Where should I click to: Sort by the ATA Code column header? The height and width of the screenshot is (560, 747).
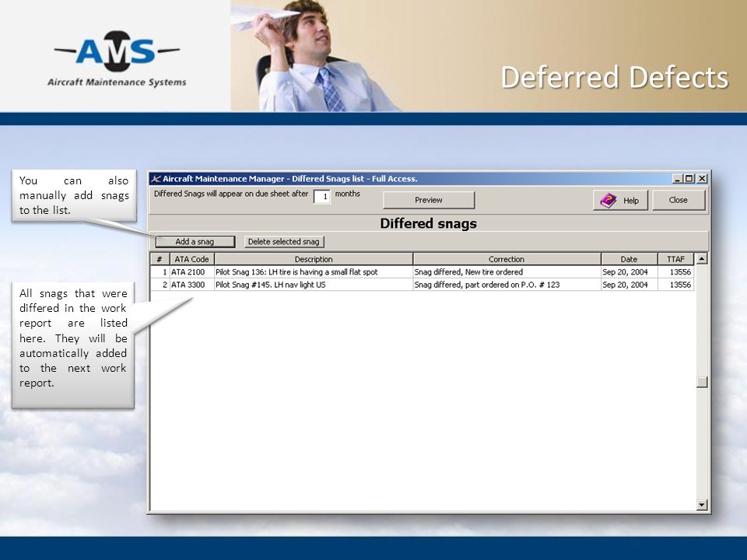(x=192, y=259)
